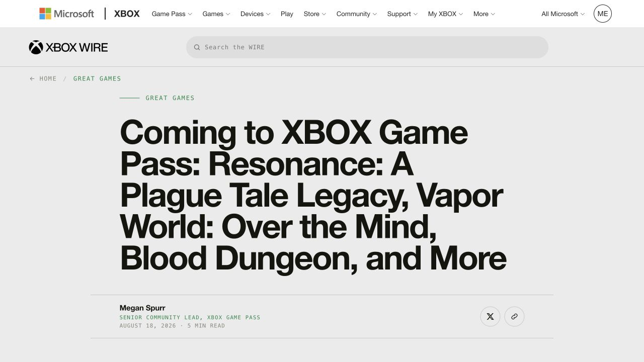Open the Xbox Wire home logo

point(68,47)
